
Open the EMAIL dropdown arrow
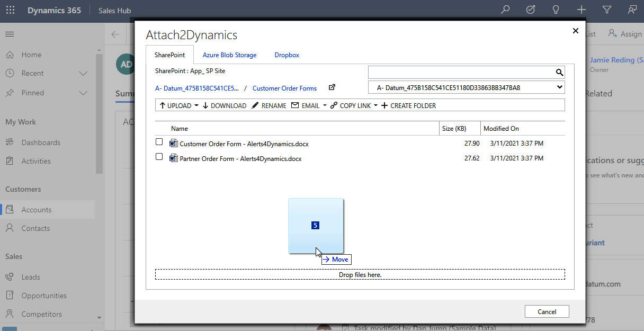coord(325,105)
